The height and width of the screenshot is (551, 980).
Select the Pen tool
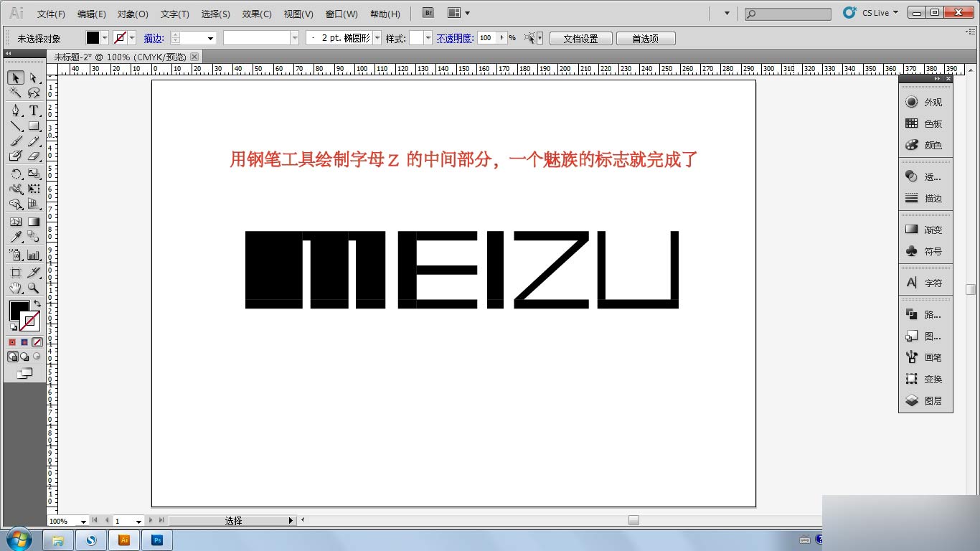tap(16, 110)
